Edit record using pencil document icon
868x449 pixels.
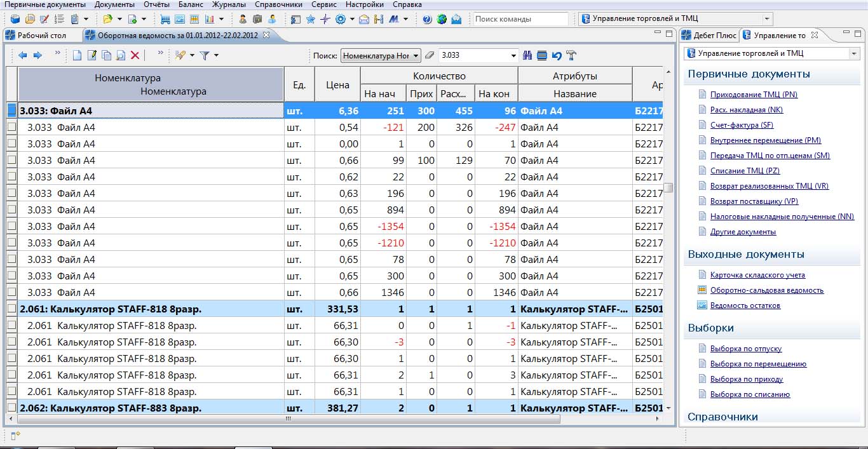tap(92, 55)
